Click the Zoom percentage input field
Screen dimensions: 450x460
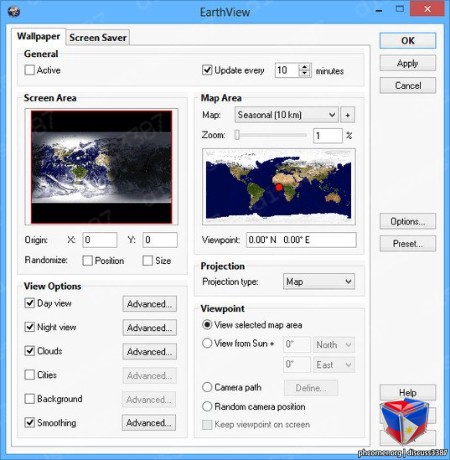327,136
